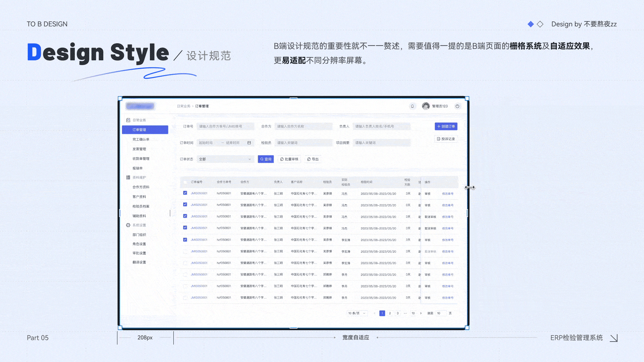Click the 管理员123 user avatar

point(425,106)
